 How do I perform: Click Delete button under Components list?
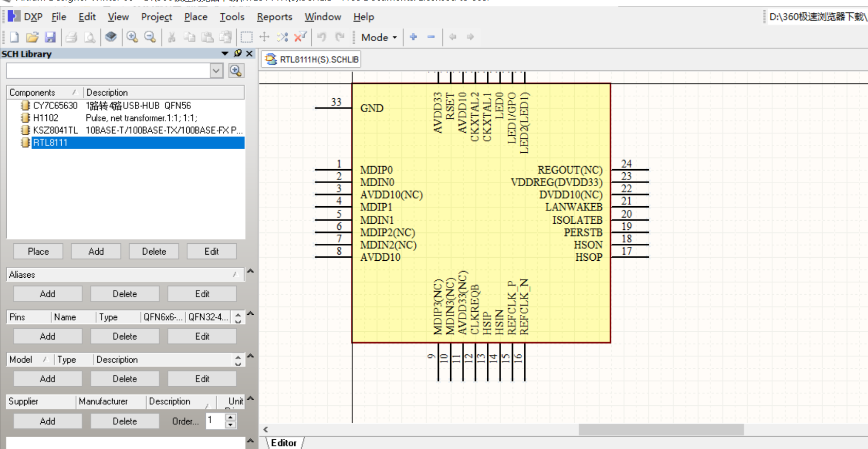(154, 252)
